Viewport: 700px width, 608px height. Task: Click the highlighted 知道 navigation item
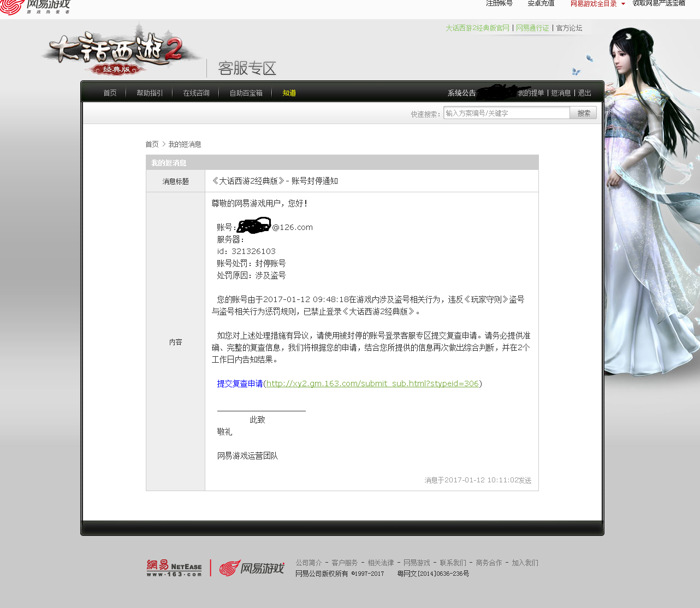click(x=289, y=93)
